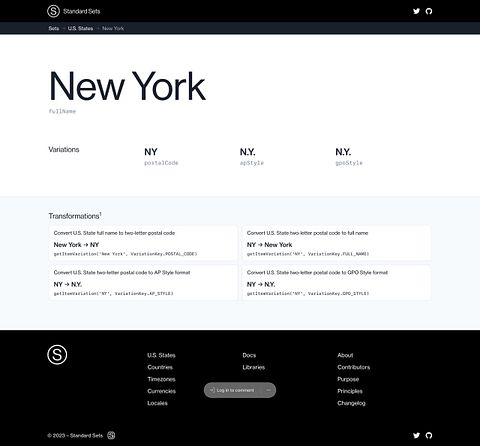This screenshot has height=446, width=480.
Task: Click the Twitter icon in the footer
Action: pos(416,435)
